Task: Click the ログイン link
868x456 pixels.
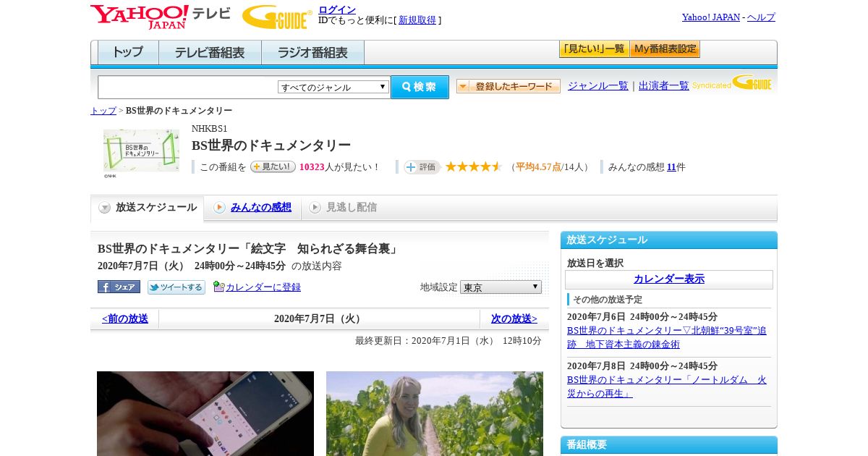Action: [x=337, y=9]
